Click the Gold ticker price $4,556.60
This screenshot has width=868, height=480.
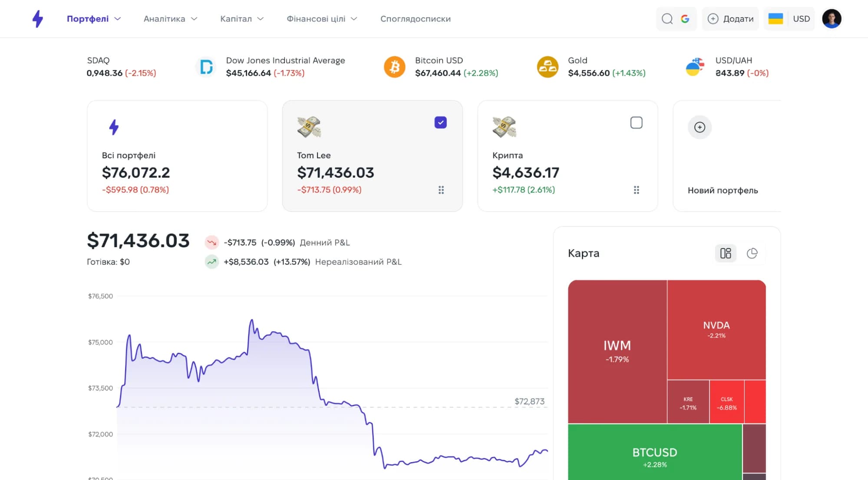click(x=589, y=73)
